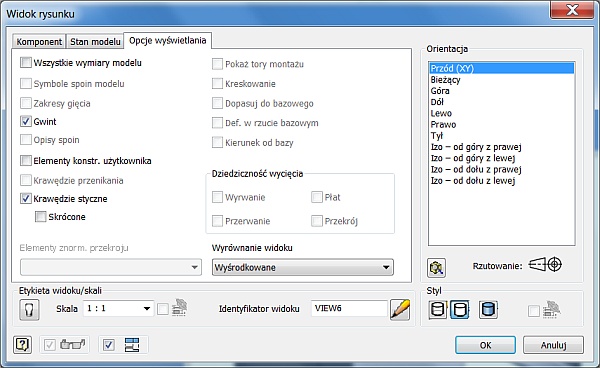Select Izo – od dołu z prawej
This screenshot has height=368, width=600.
pos(502,169)
